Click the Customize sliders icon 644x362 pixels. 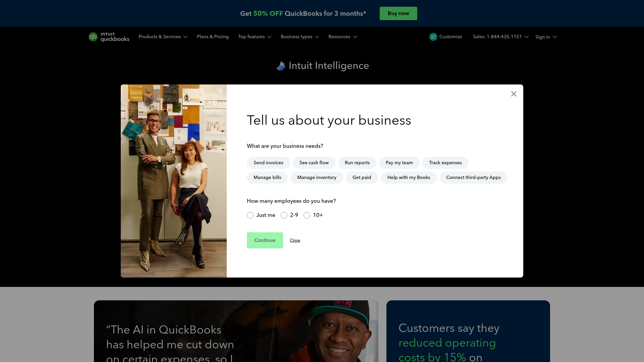tap(433, 37)
